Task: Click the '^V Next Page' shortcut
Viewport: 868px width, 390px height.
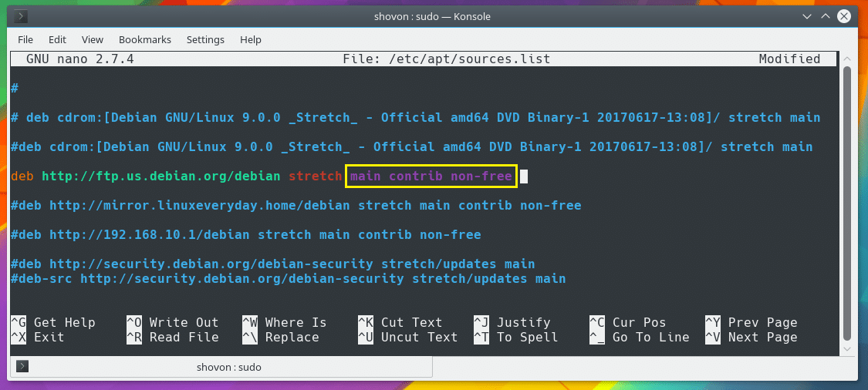Action: 751,337
